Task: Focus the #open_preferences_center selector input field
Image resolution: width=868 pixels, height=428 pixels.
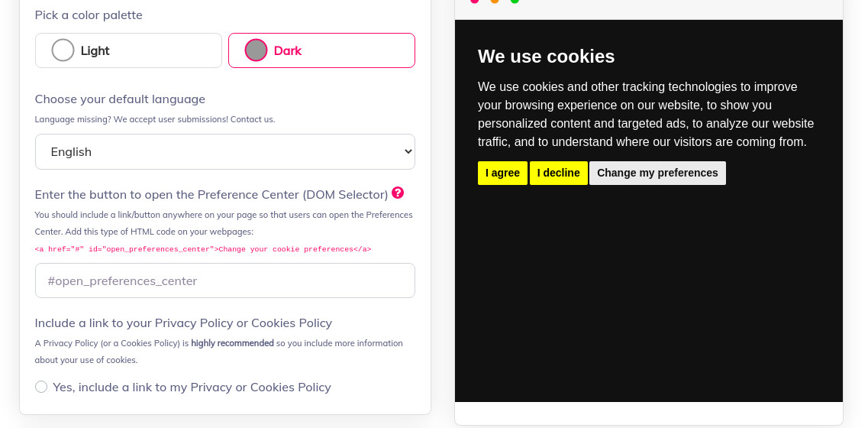Action: [224, 280]
